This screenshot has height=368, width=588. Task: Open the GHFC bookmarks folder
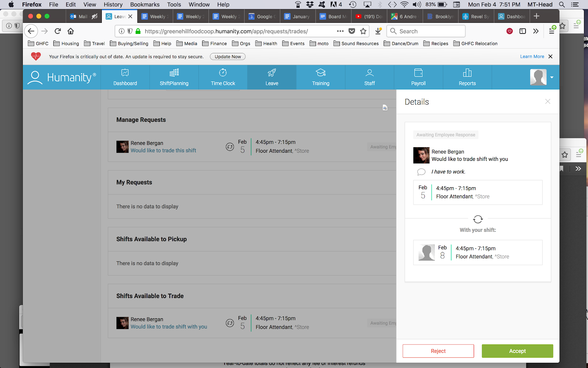(x=38, y=43)
